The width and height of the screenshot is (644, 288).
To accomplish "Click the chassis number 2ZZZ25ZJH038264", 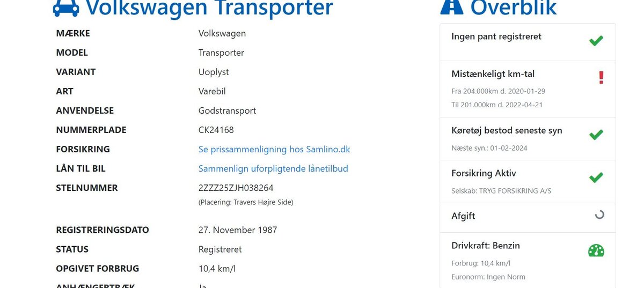I will [236, 188].
